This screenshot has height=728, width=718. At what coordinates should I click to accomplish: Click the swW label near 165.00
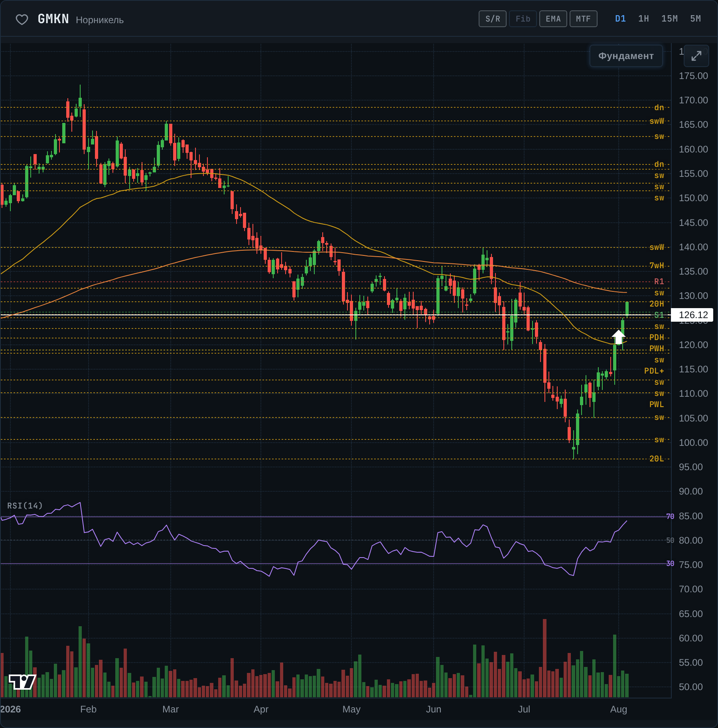coord(657,121)
